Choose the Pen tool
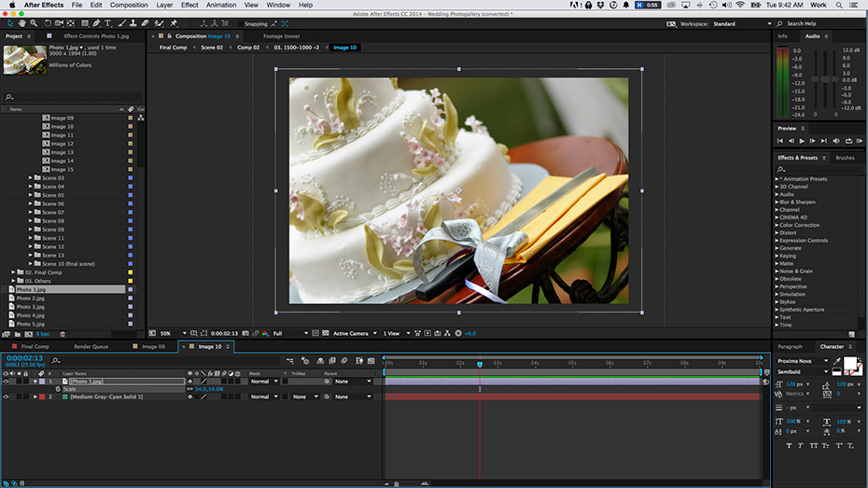This screenshot has width=868, height=488. [x=96, y=22]
